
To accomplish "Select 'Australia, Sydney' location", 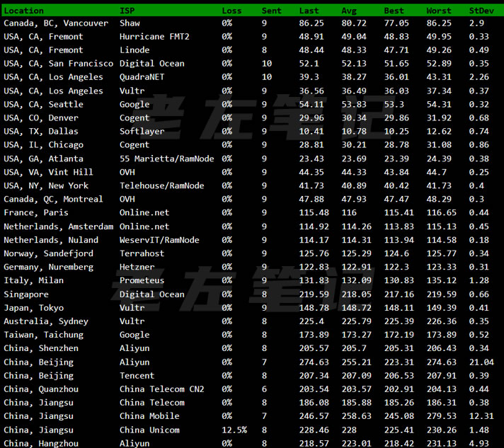I will tap(46, 321).
